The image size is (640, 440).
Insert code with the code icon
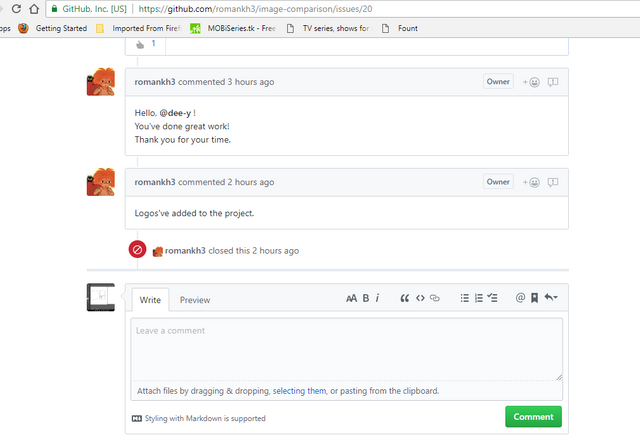click(x=420, y=298)
